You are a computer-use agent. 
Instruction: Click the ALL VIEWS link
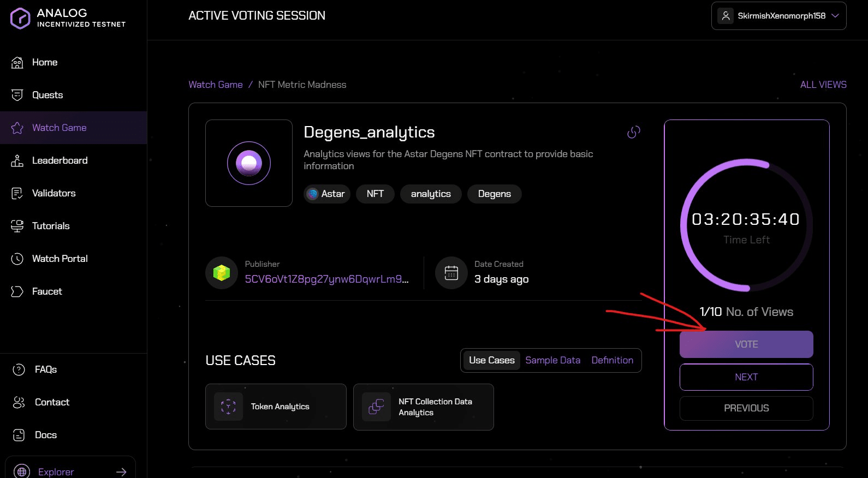click(x=823, y=85)
